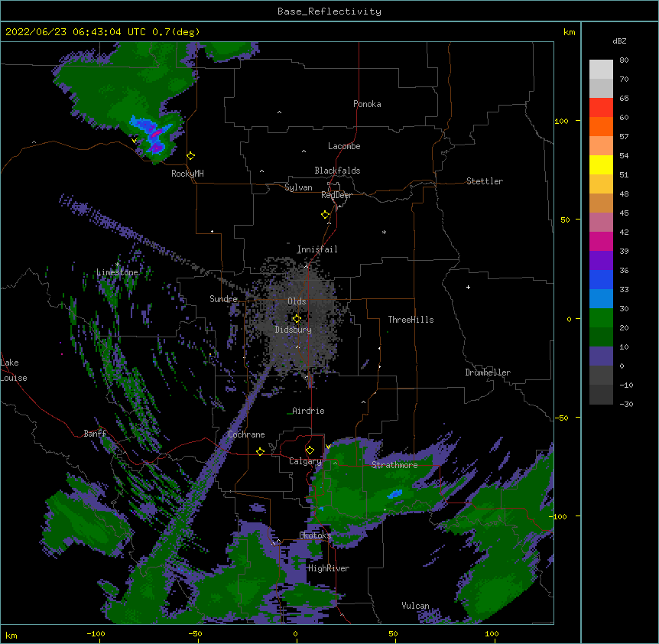Click the Okotoks label
Viewport: 659px width, 644px height.
[315, 535]
